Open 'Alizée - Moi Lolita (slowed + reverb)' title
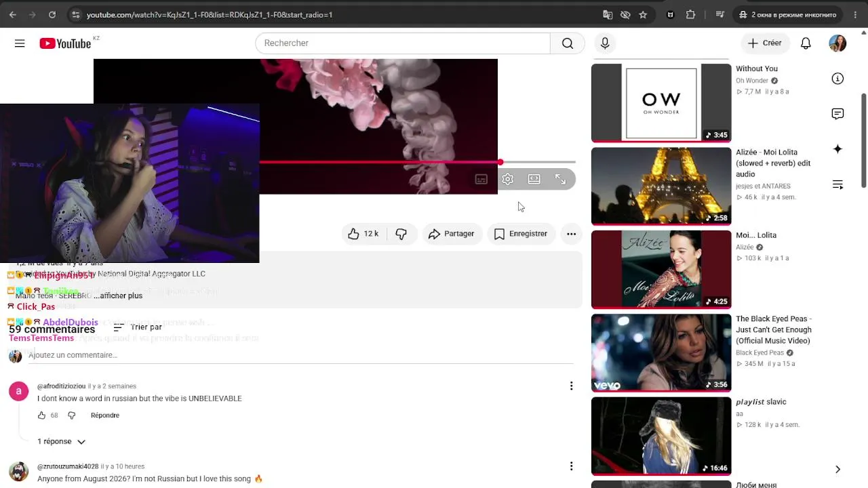 [773, 163]
